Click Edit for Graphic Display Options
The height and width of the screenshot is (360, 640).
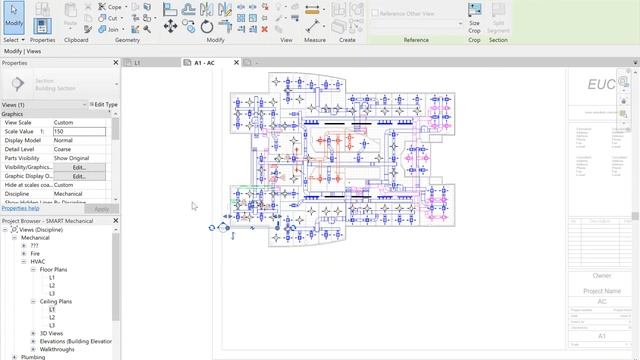tap(79, 176)
